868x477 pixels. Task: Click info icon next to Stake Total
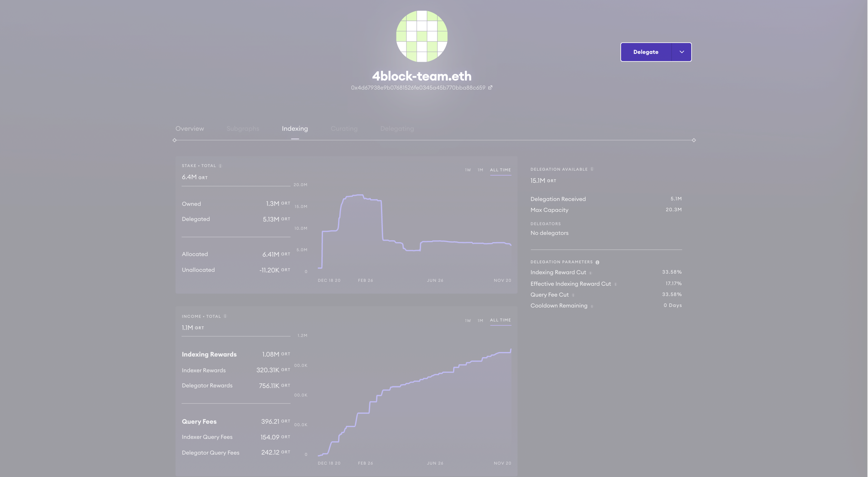point(220,166)
